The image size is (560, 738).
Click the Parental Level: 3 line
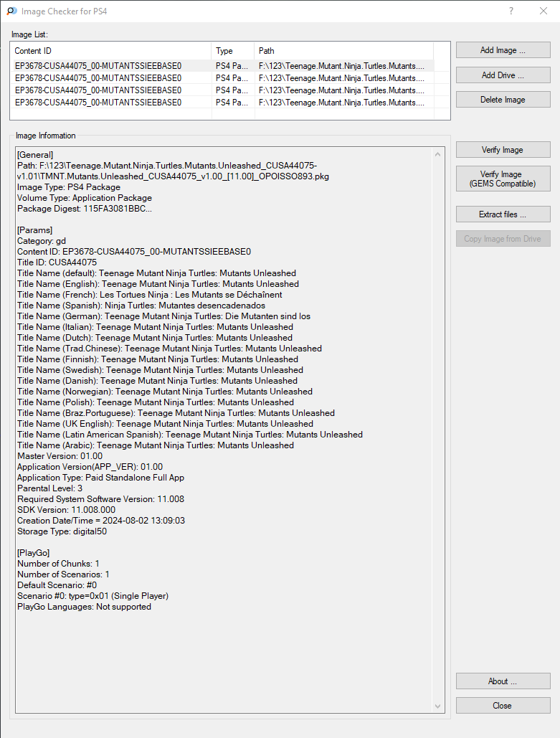tap(50, 488)
